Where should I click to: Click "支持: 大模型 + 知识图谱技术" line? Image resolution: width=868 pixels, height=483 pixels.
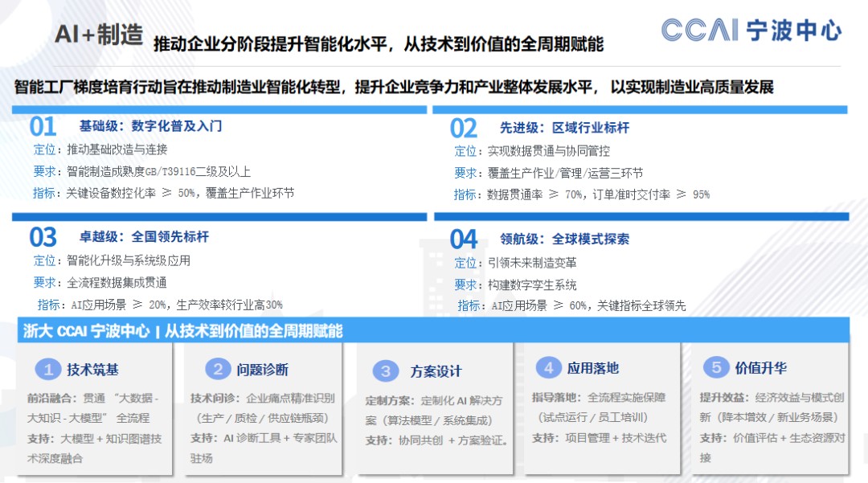point(95,439)
